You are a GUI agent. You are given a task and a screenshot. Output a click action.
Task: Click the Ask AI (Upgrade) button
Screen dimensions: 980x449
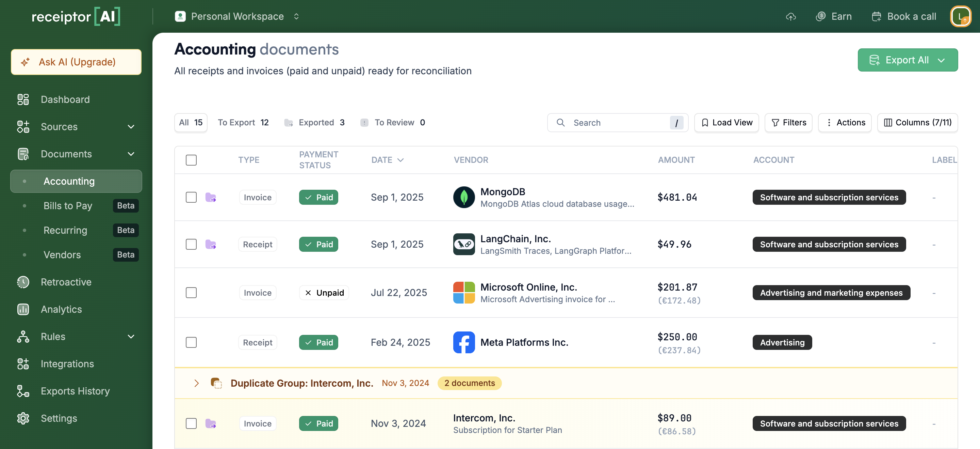coord(76,62)
